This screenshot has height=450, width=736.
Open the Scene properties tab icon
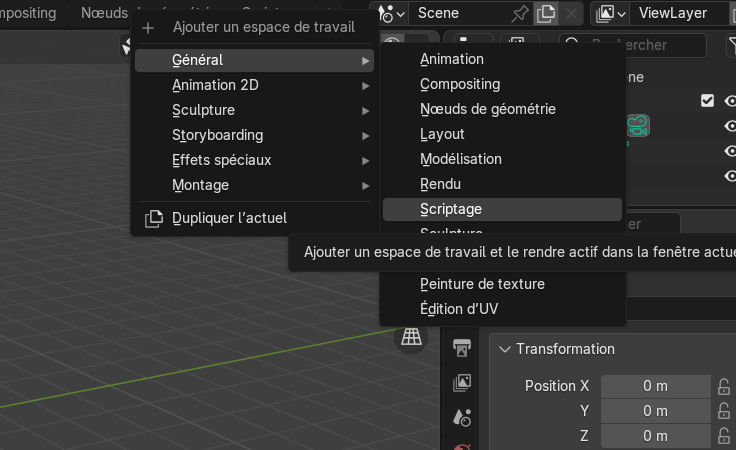pos(462,416)
